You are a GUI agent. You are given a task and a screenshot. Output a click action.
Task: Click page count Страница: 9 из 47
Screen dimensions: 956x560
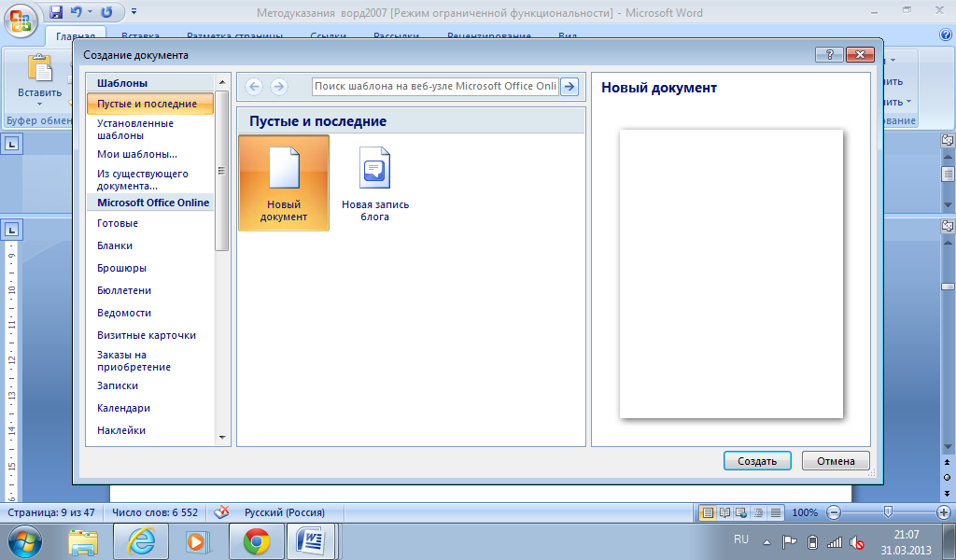tap(51, 512)
